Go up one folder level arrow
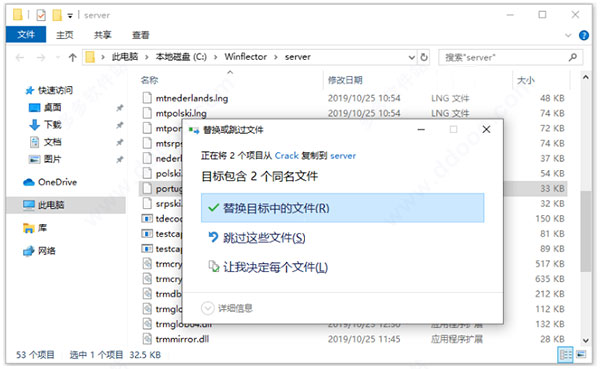600x369 pixels. (x=72, y=57)
